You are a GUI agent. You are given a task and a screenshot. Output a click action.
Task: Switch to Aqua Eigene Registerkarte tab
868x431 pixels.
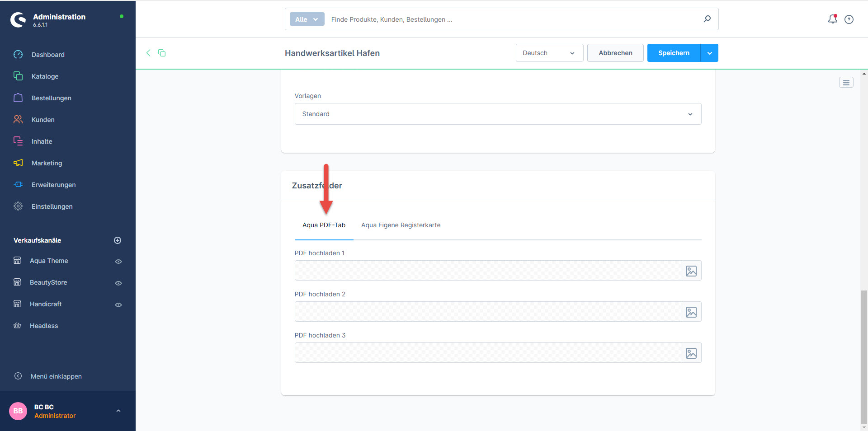point(401,225)
